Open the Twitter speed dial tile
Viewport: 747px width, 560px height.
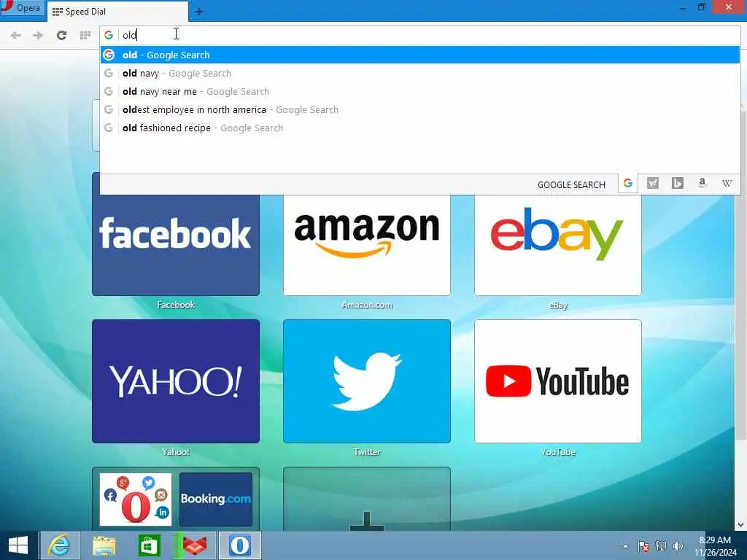pyautogui.click(x=367, y=381)
